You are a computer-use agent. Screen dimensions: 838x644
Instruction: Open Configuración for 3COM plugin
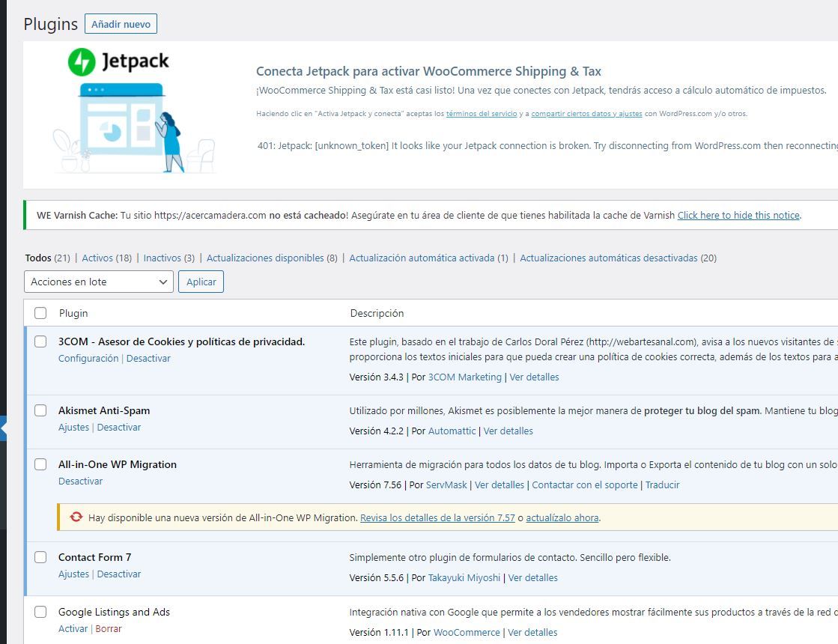[x=88, y=359]
